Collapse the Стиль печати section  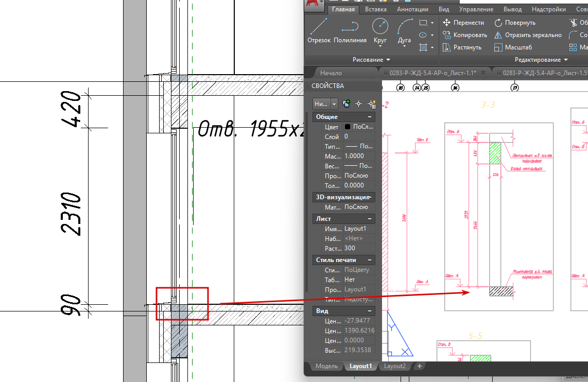tap(370, 260)
